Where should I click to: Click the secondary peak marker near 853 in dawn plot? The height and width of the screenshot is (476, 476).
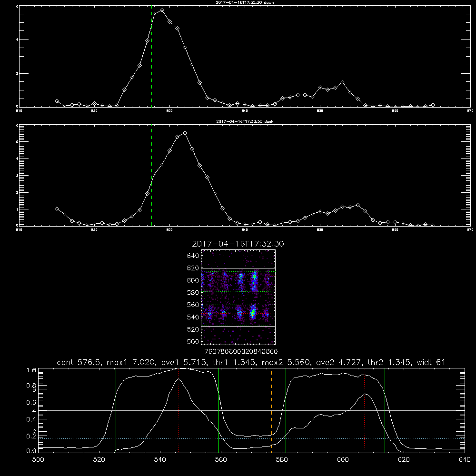pos(342,82)
